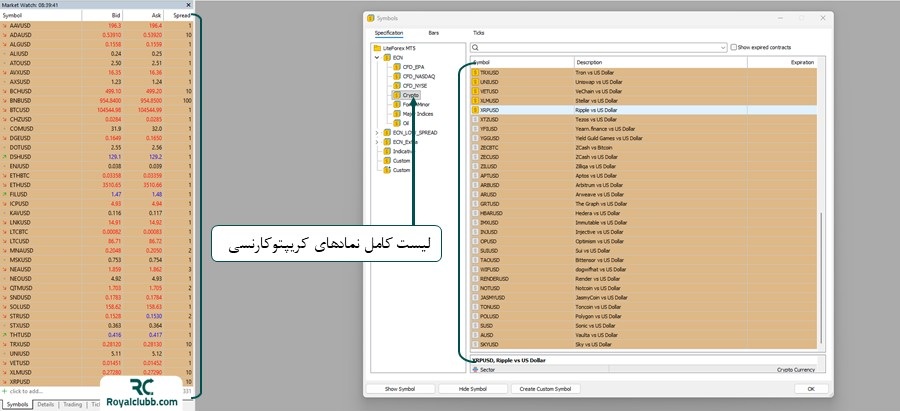900x411 pixels.
Task: Click the TRXUSD gold symbol icon
Action: 475,74
